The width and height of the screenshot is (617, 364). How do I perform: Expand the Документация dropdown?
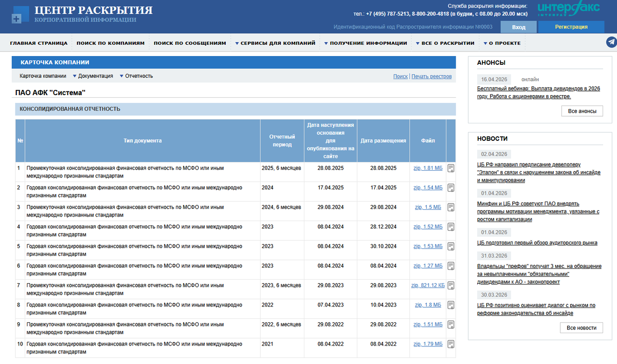93,76
